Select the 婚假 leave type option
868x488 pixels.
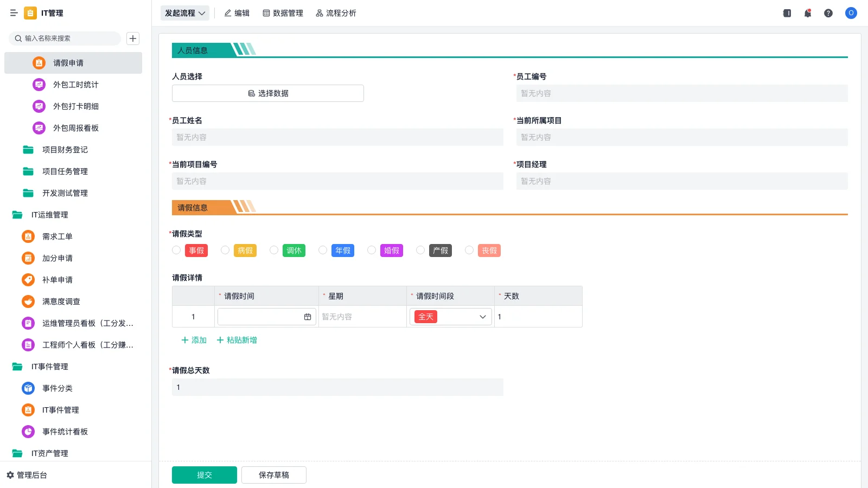[x=372, y=250]
